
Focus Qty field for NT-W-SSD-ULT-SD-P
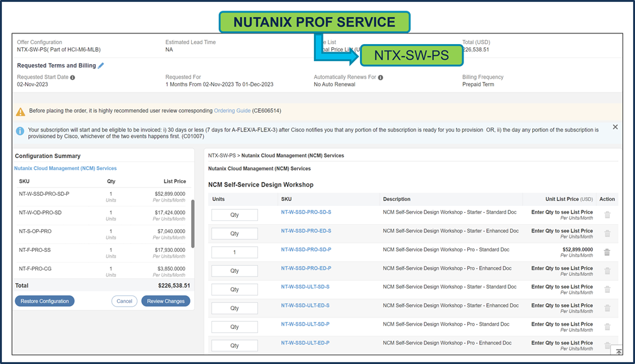[235, 327]
